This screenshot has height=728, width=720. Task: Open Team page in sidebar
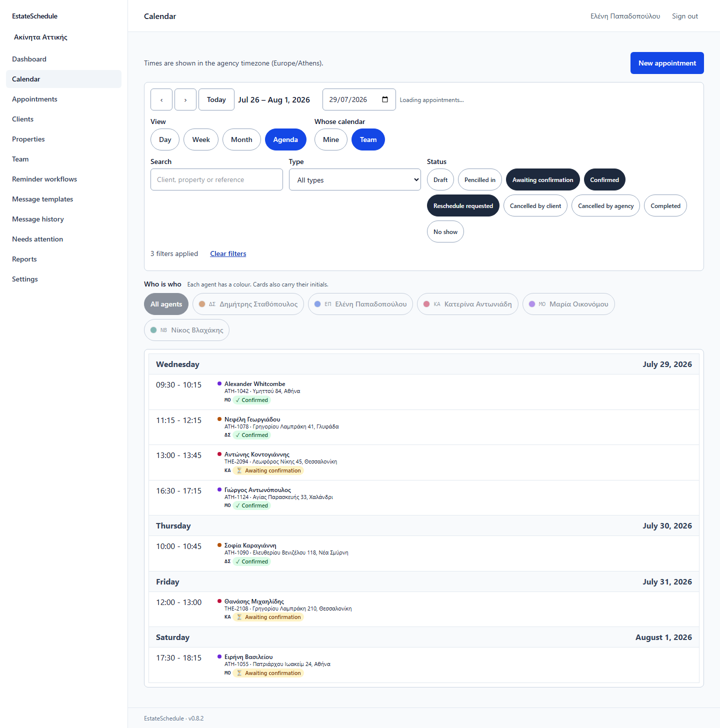pos(63,159)
